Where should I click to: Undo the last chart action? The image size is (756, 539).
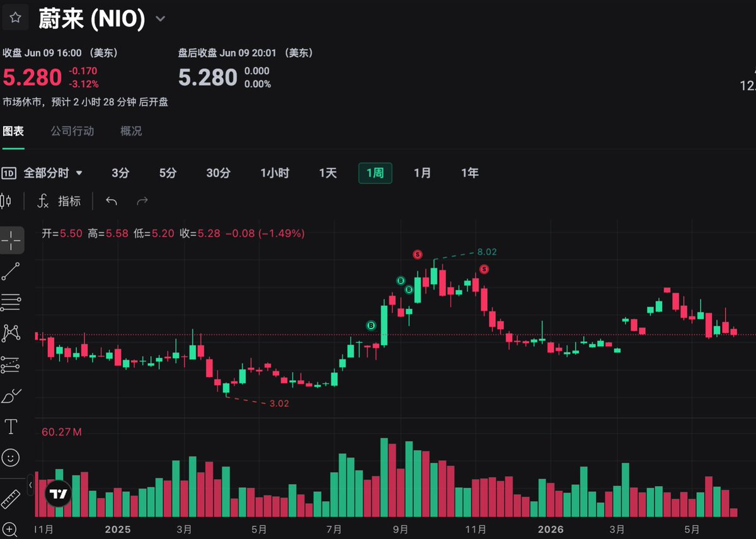112,201
